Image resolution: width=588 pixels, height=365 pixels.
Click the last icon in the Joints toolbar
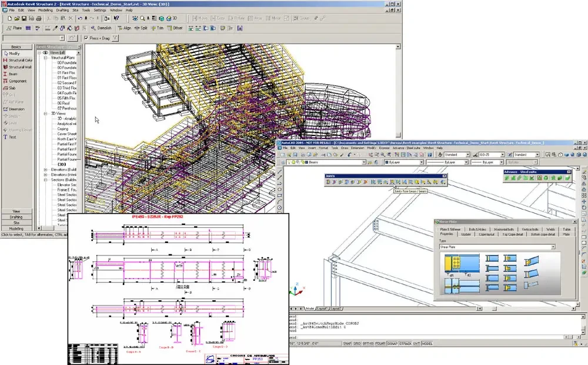[x=443, y=182]
